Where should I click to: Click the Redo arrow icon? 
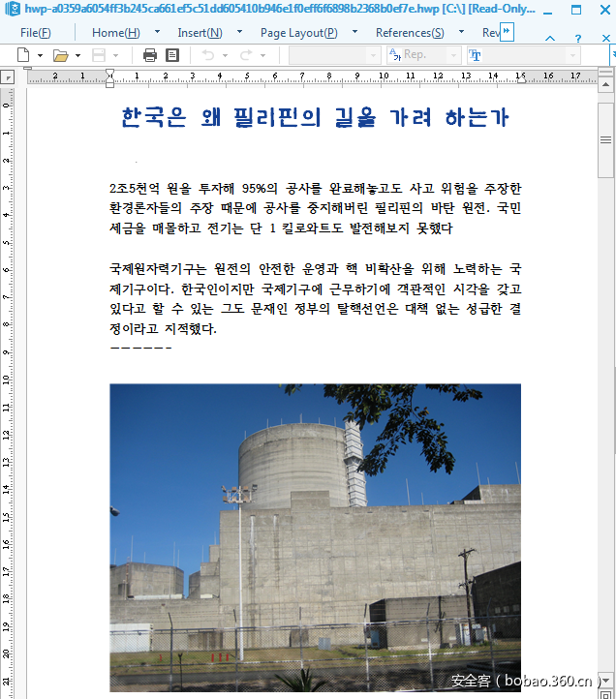click(x=246, y=55)
